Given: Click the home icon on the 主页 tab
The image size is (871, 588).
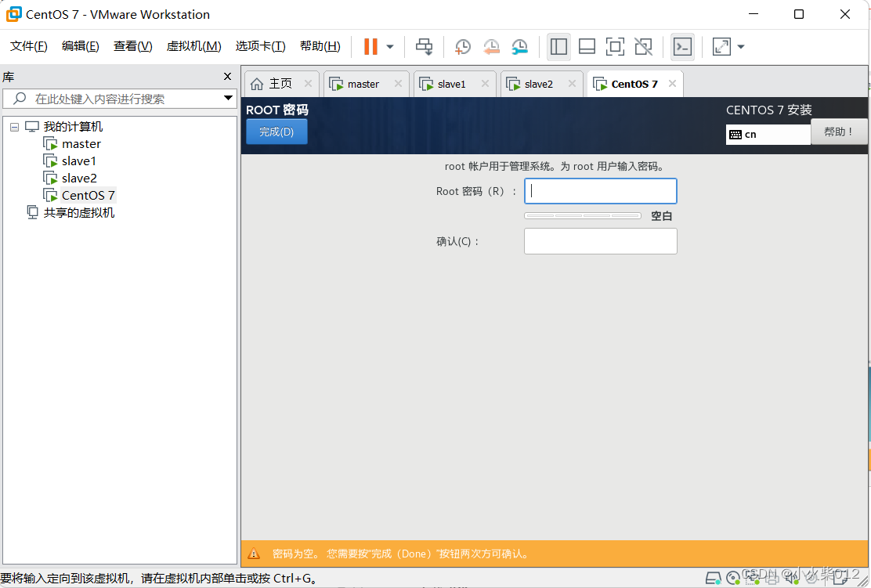Looking at the screenshot, I should (257, 84).
